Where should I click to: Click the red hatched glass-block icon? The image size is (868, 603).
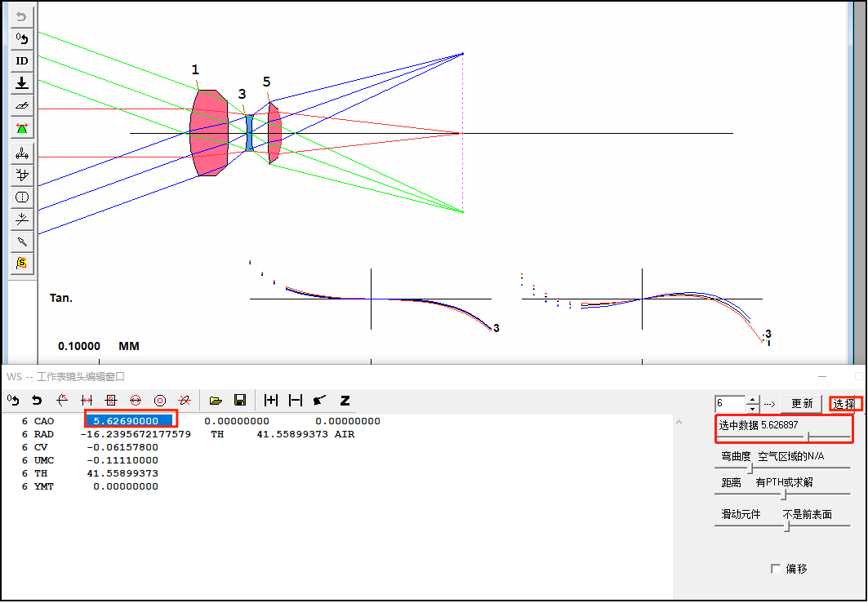click(x=111, y=400)
